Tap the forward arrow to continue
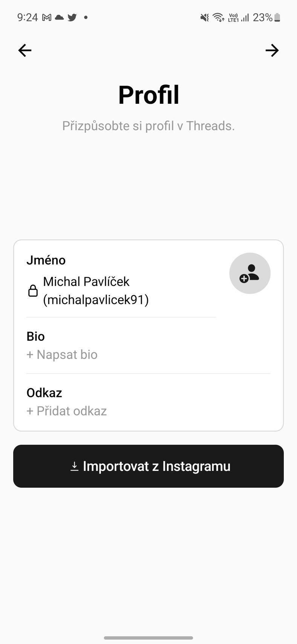The image size is (297, 644). [x=272, y=50]
